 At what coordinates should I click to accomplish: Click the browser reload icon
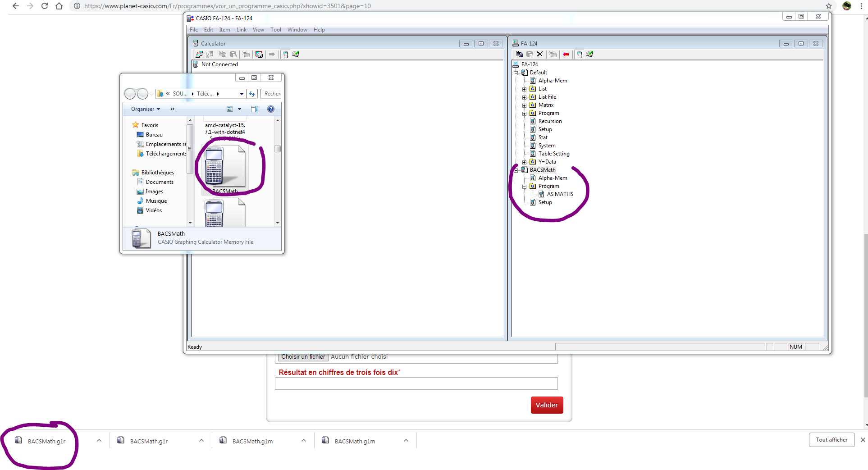tap(45, 6)
